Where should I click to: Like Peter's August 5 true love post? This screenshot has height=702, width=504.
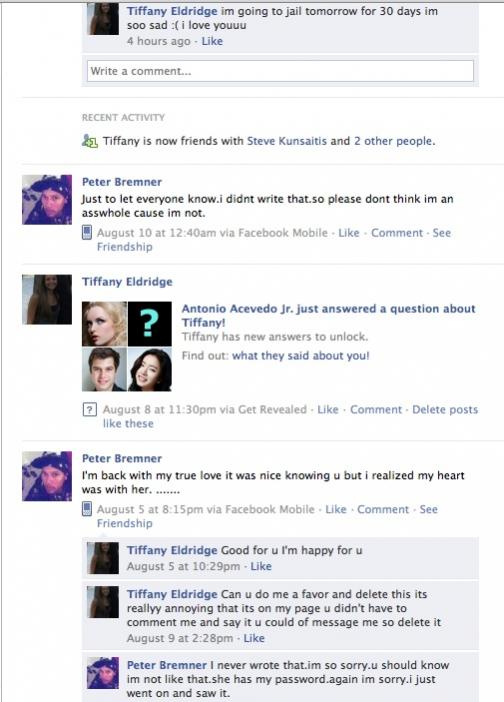pos(336,509)
